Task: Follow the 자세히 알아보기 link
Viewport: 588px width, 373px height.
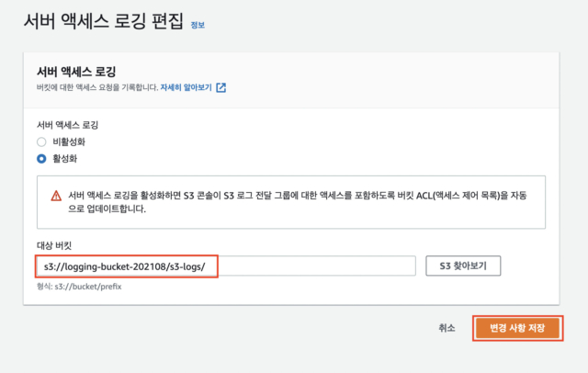Action: tap(186, 87)
